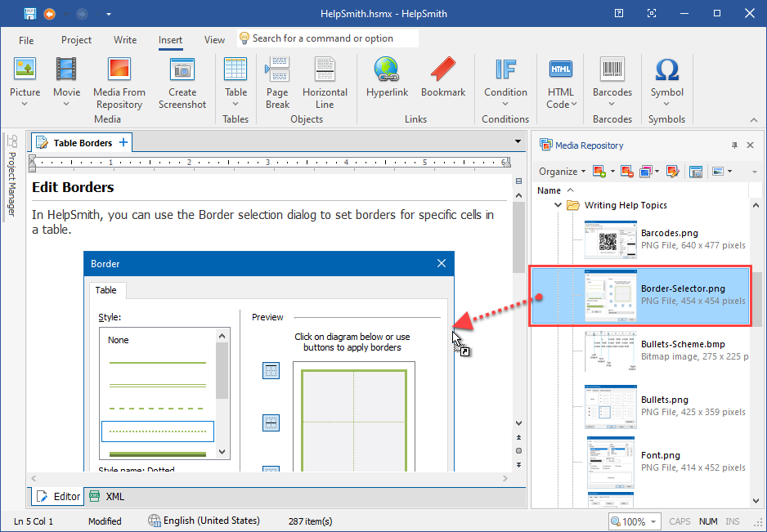Select the Insert ribbon tab
Viewport: 767px width, 532px height.
click(x=170, y=40)
